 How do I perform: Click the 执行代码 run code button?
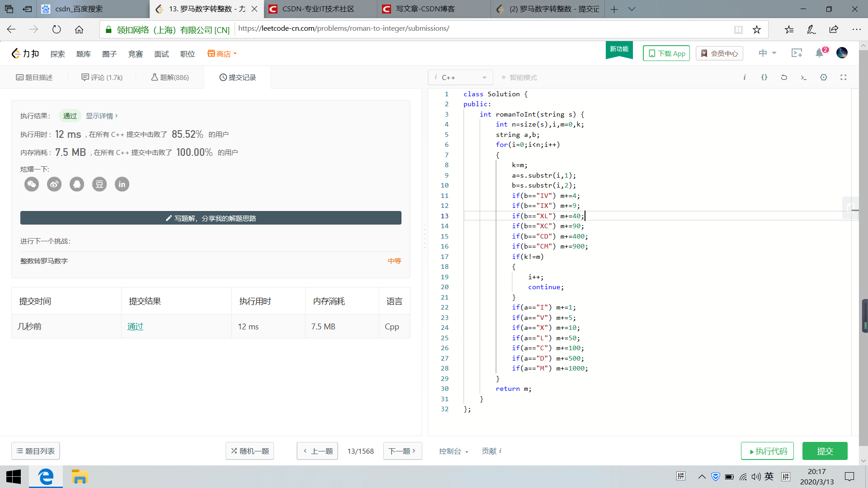pyautogui.click(x=767, y=451)
